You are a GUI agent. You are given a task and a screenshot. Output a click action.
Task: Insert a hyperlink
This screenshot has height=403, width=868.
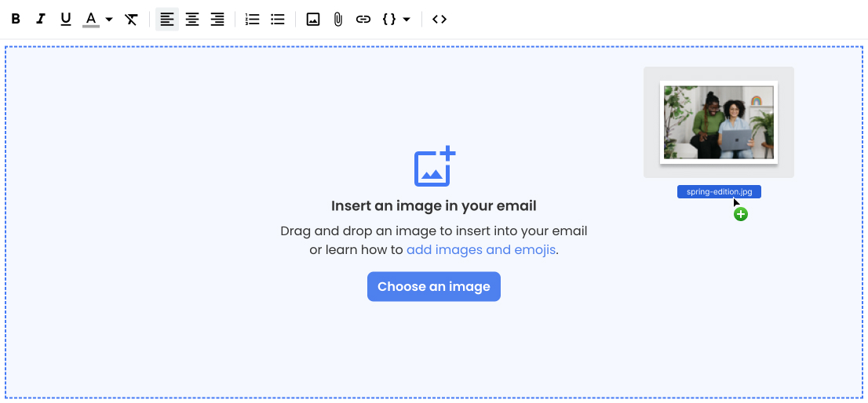tap(363, 20)
